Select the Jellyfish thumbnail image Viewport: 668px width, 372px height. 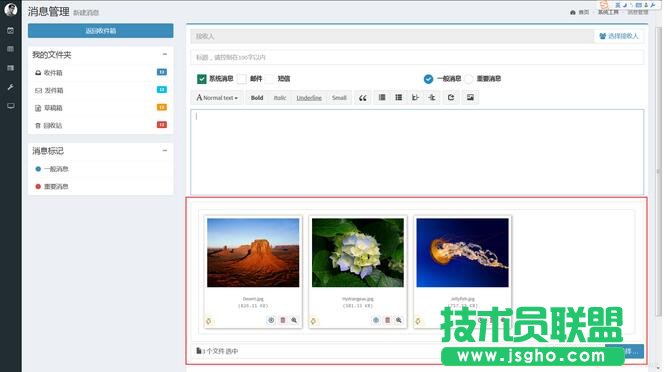tap(462, 252)
